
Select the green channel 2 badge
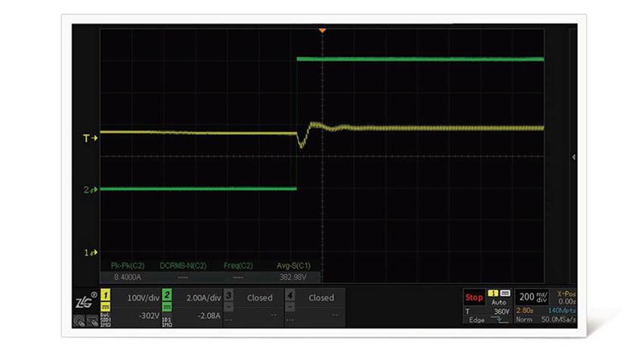click(x=167, y=295)
